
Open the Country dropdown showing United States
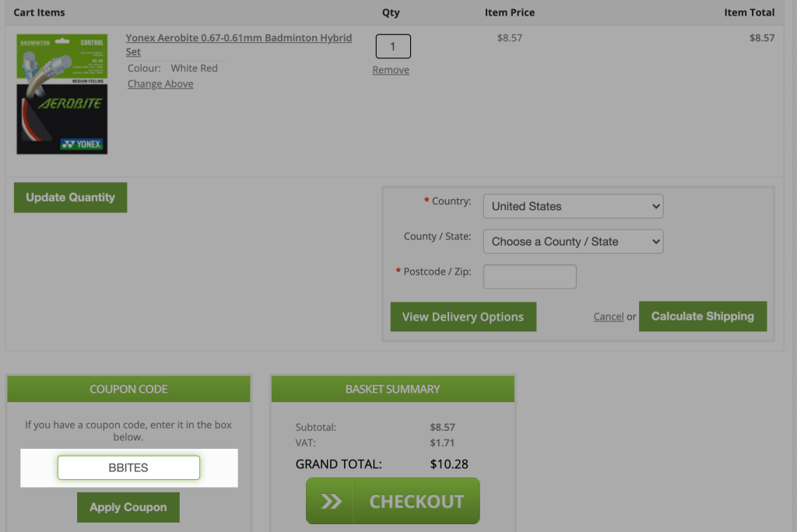pyautogui.click(x=573, y=206)
